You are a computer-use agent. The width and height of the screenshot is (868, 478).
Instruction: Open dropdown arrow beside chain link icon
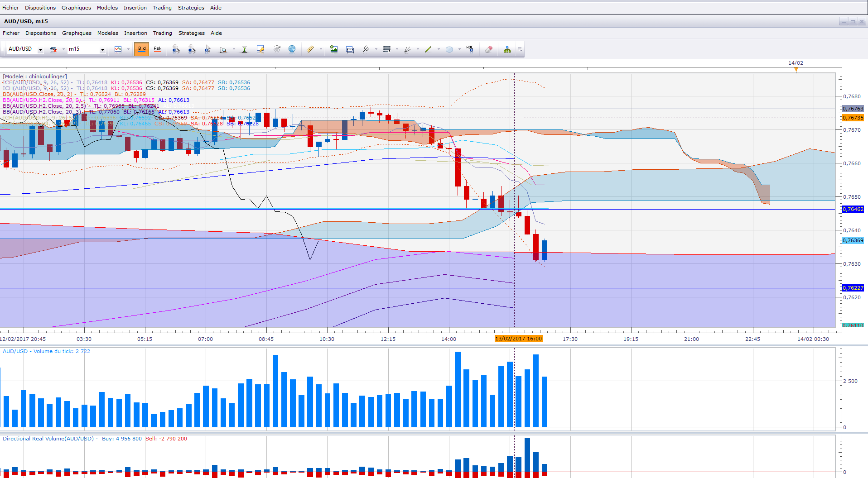point(63,49)
